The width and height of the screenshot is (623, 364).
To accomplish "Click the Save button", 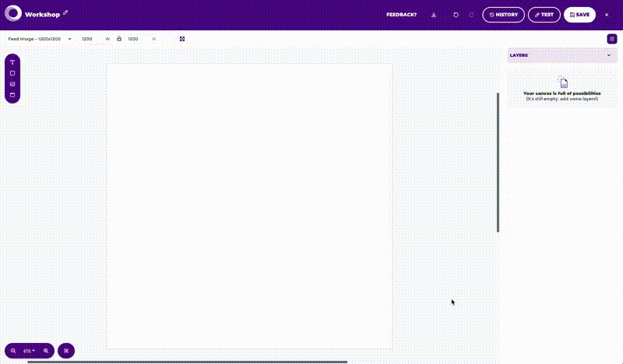I will click(579, 15).
